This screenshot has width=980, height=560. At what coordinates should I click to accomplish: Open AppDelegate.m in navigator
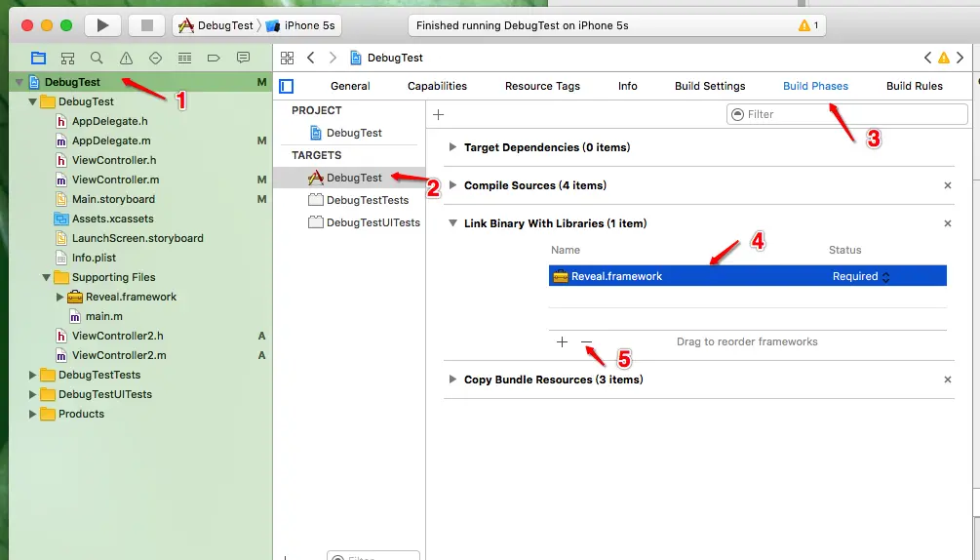pos(102,140)
